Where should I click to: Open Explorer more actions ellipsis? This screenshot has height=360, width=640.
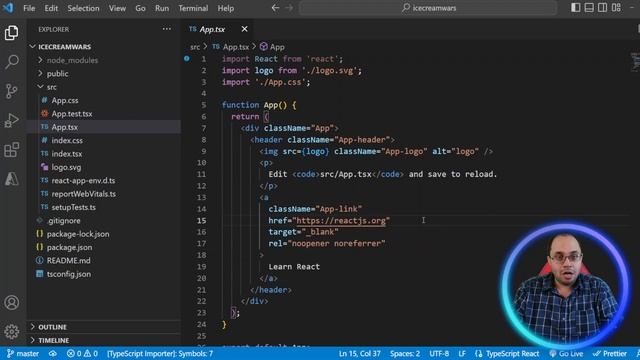pyautogui.click(x=167, y=29)
